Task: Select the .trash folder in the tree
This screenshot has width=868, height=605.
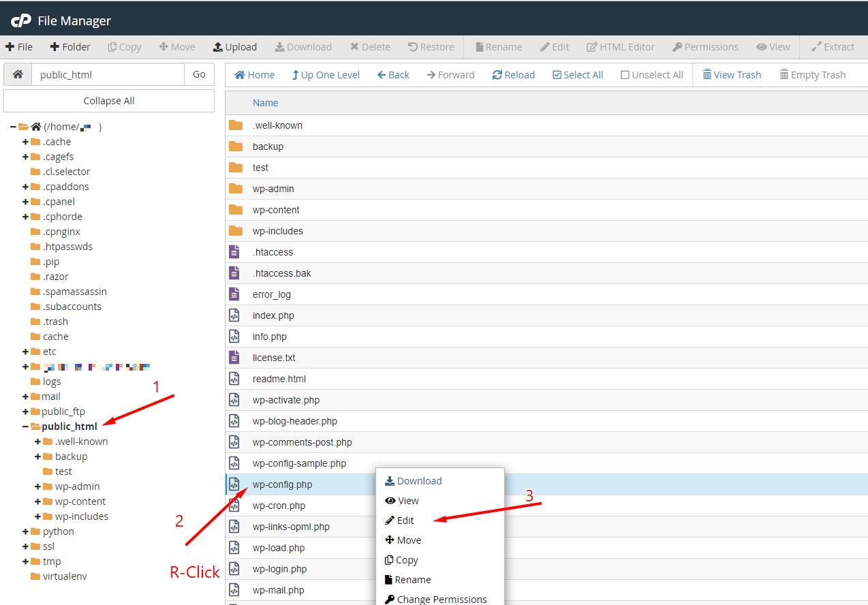Action: pos(55,322)
